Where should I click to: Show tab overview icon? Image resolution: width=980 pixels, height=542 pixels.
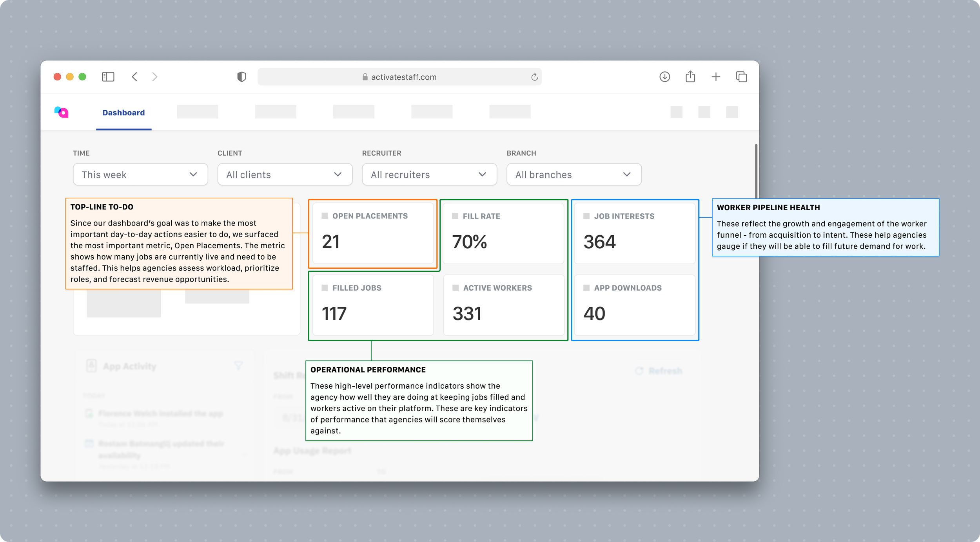tap(741, 77)
